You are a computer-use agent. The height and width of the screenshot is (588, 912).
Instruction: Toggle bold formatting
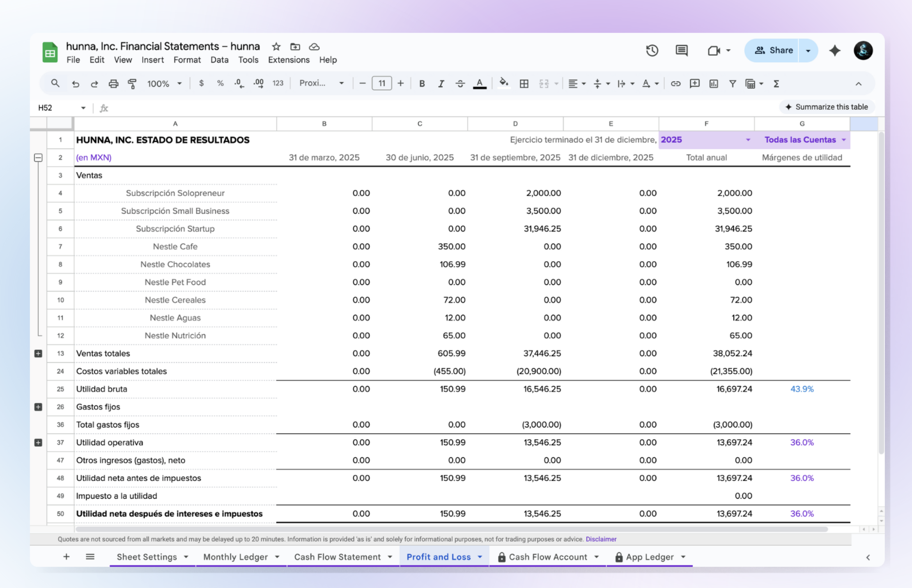tap(421, 83)
